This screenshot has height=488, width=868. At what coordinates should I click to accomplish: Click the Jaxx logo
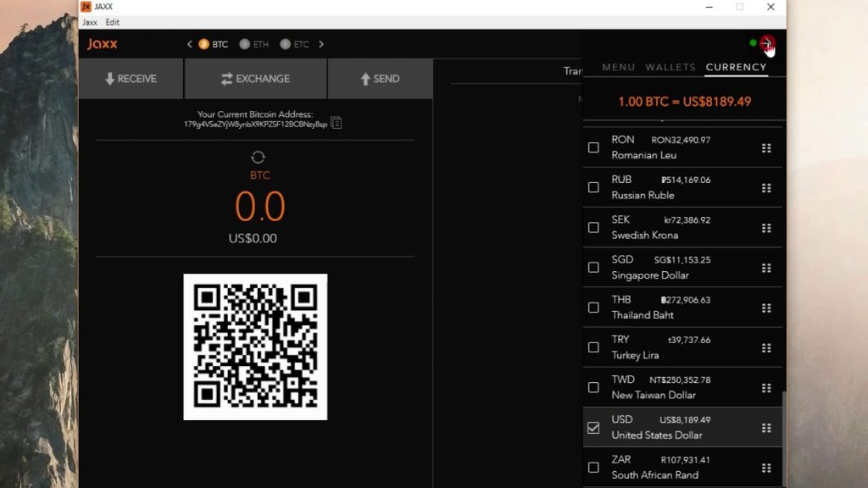[x=103, y=44]
